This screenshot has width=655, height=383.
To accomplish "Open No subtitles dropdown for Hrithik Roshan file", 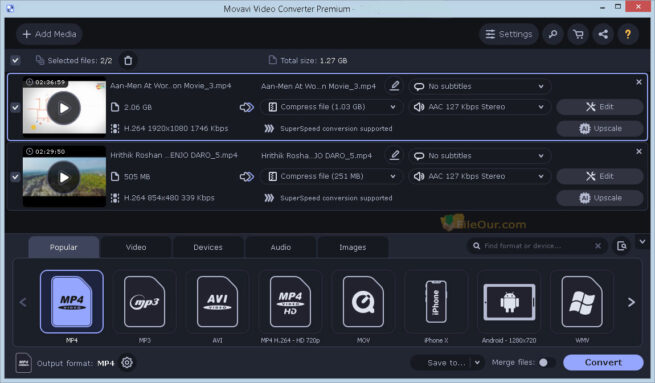I will click(x=479, y=156).
